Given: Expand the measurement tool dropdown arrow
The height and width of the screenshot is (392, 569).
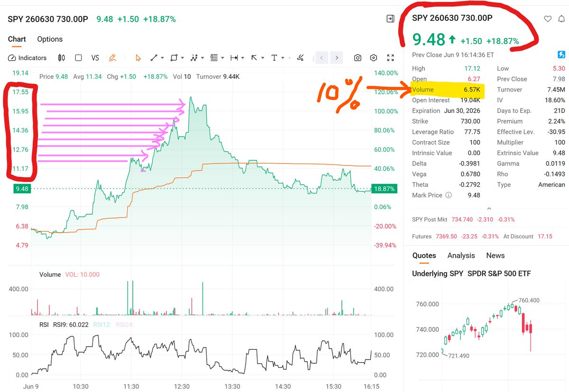Looking at the screenshot, I should (243, 58).
